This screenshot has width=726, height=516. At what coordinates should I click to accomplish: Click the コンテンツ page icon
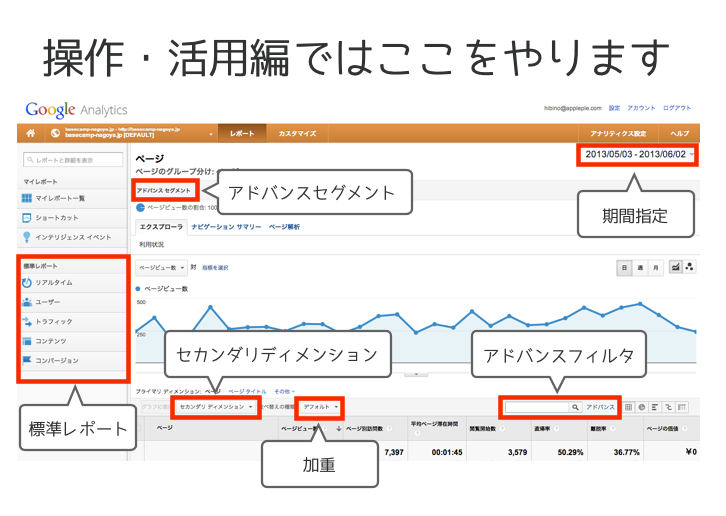pyautogui.click(x=27, y=341)
